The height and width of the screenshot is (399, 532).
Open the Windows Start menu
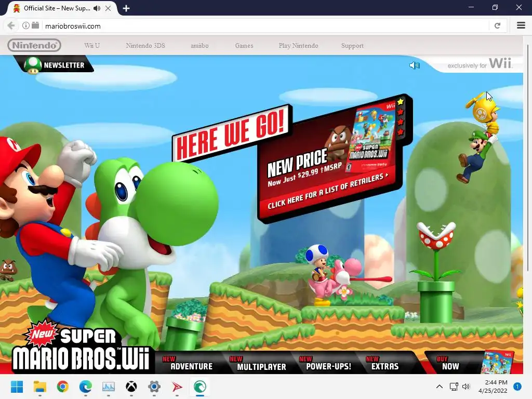coord(17,387)
